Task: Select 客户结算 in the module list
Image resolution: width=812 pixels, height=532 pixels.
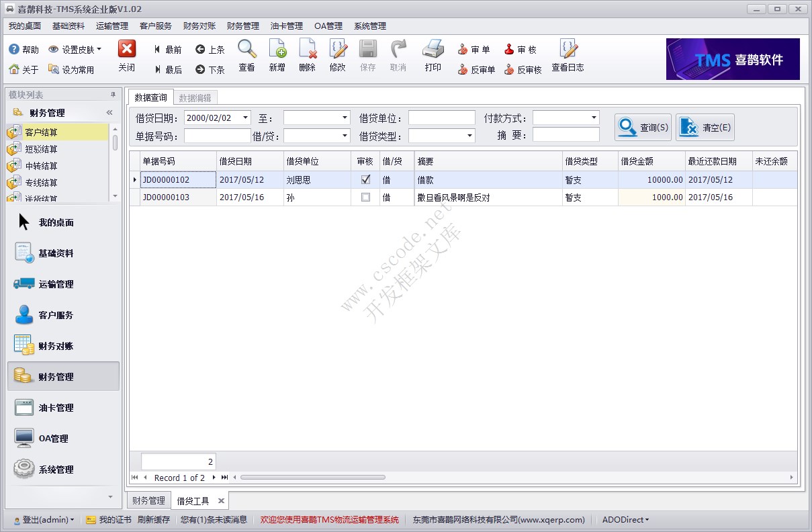Action: point(58,132)
